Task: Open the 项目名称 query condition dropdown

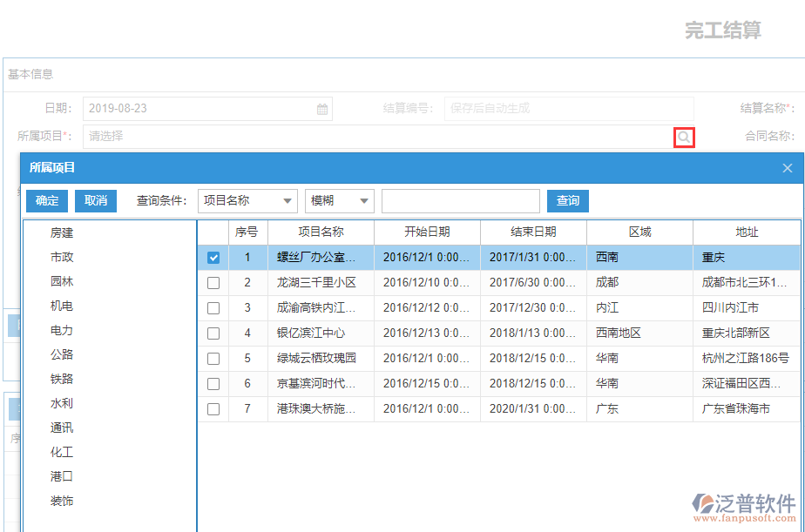Action: (247, 200)
